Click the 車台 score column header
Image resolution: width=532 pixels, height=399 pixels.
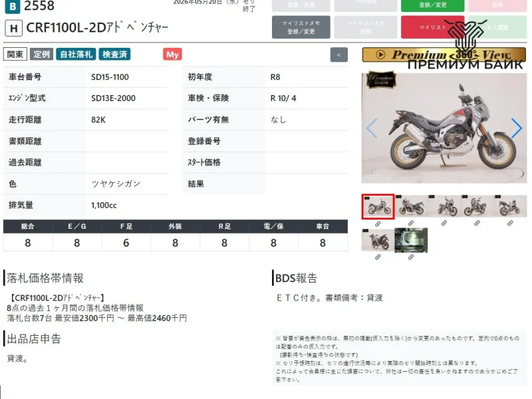point(323,226)
